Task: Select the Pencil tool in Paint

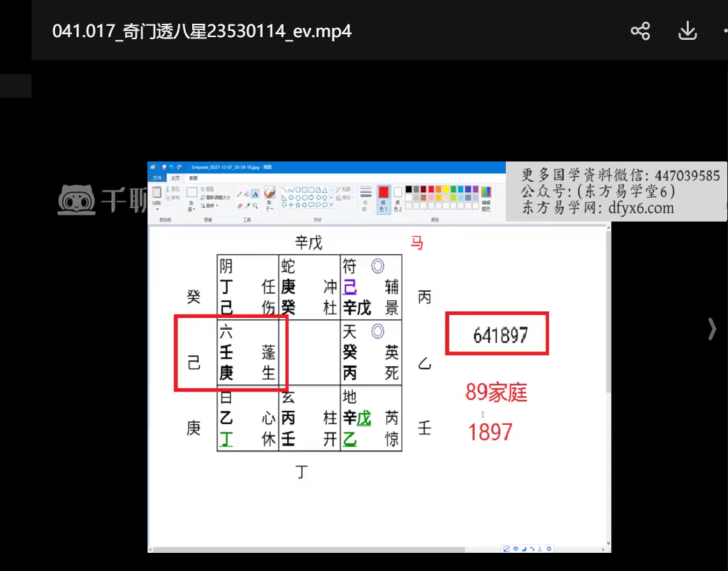Action: [240, 194]
